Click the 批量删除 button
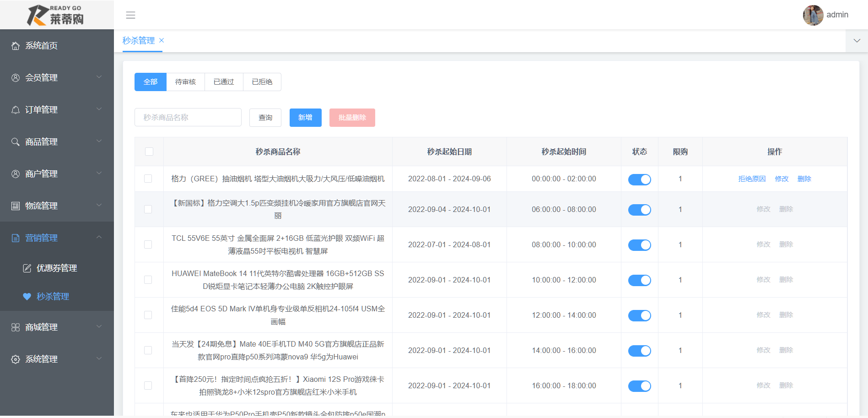868x418 pixels. [x=352, y=118]
